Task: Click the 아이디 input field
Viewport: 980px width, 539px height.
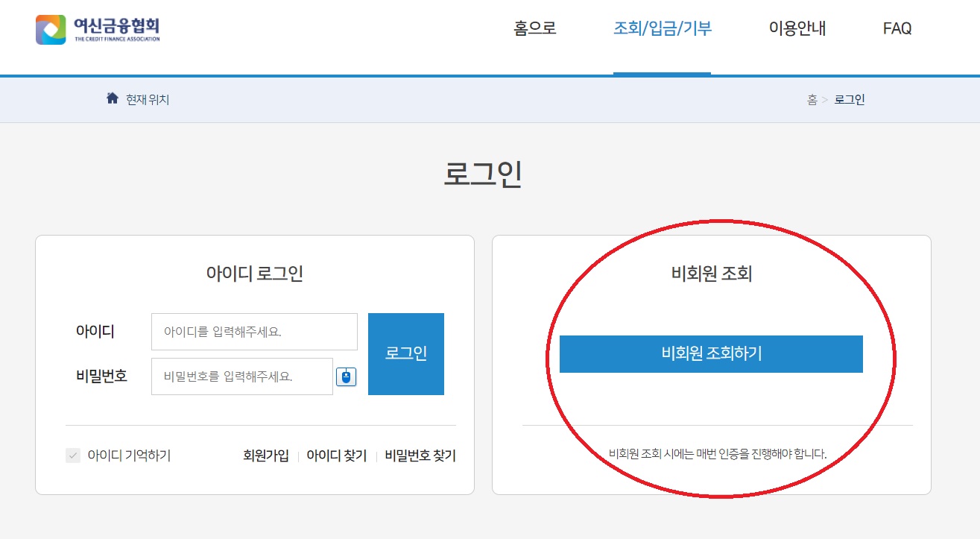Action: tap(254, 332)
